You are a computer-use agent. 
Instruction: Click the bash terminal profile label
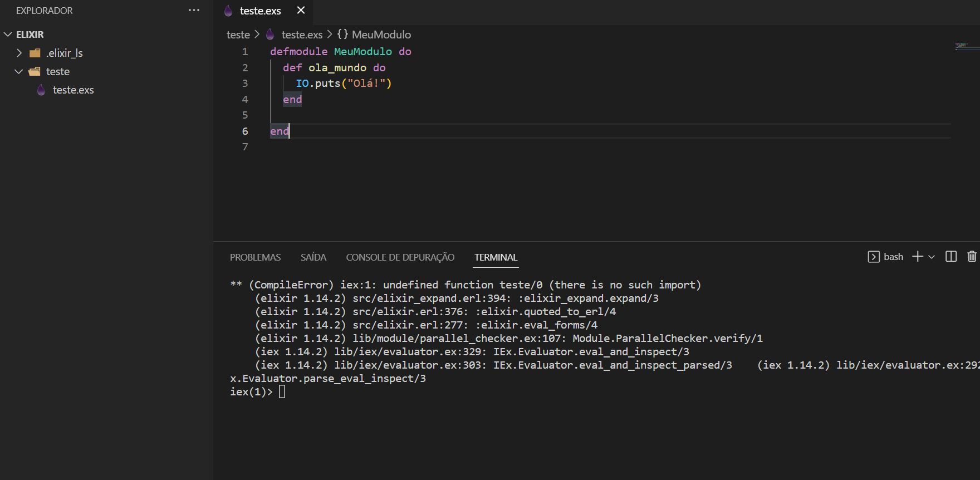[x=893, y=257]
